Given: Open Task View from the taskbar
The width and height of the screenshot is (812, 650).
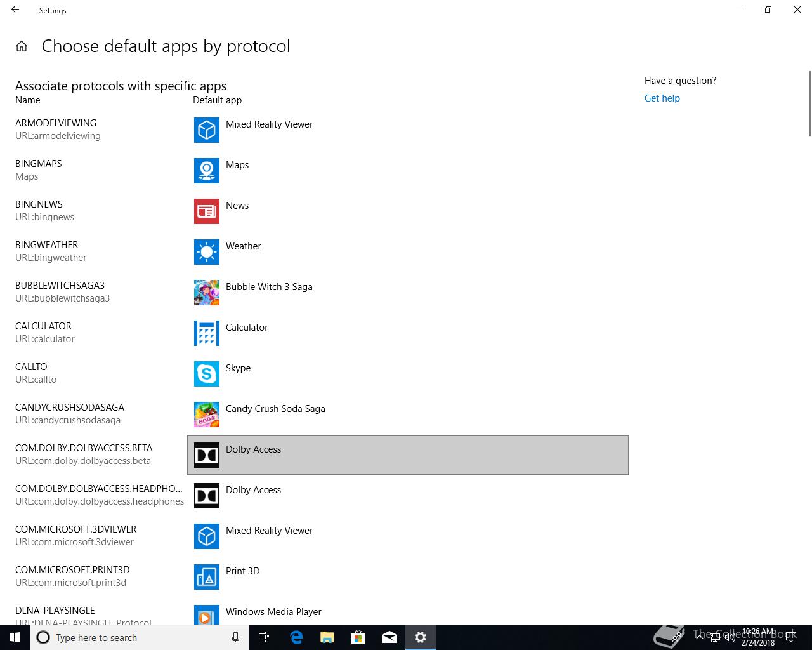Looking at the screenshot, I should click(264, 637).
